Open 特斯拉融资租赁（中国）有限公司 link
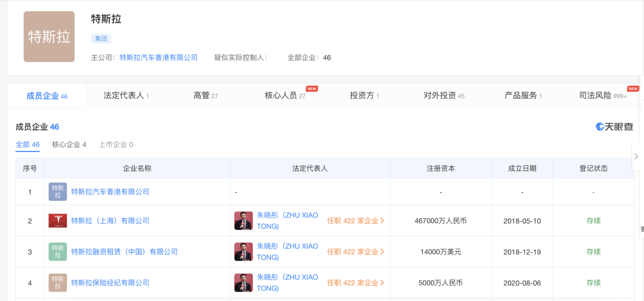This screenshot has width=644, height=301. click(x=125, y=252)
